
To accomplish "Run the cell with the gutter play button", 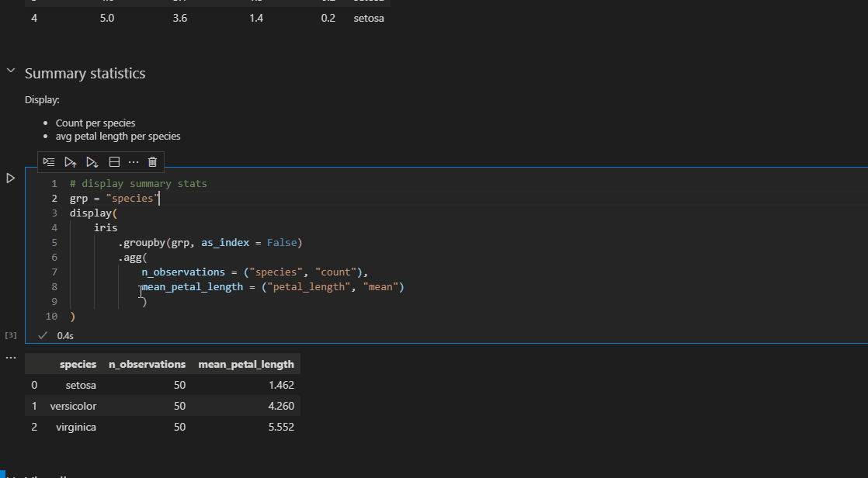I will 10,178.
